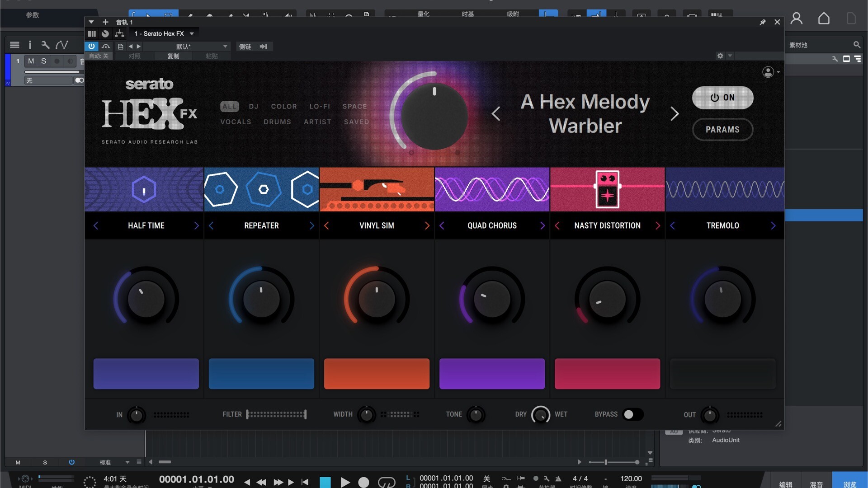Click the IN gain knob
Image resolution: width=868 pixels, height=488 pixels.
[x=136, y=415]
